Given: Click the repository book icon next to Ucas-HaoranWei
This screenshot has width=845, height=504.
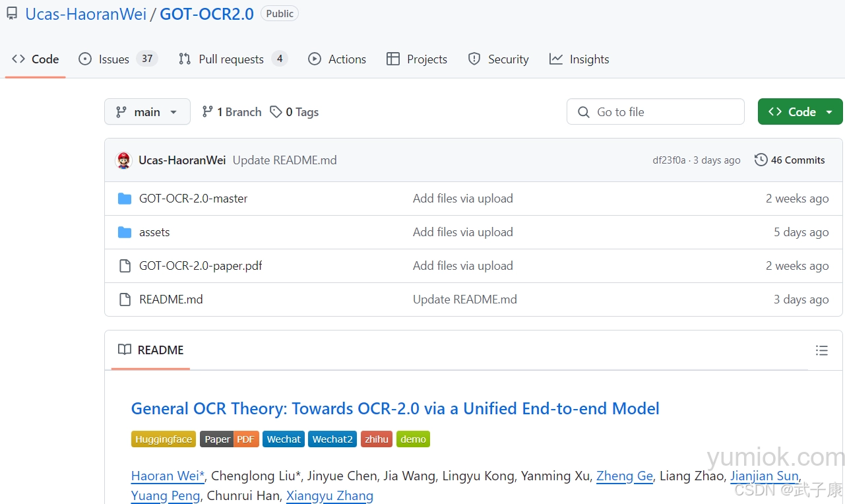Looking at the screenshot, I should [11, 13].
